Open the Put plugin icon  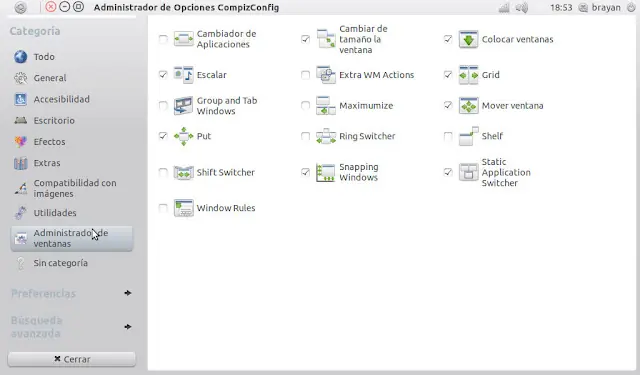pyautogui.click(x=183, y=136)
